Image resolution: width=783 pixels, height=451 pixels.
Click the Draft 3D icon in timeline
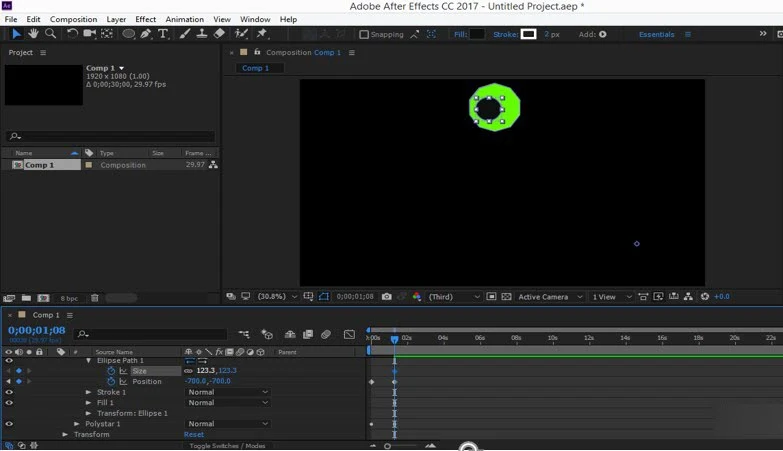267,334
